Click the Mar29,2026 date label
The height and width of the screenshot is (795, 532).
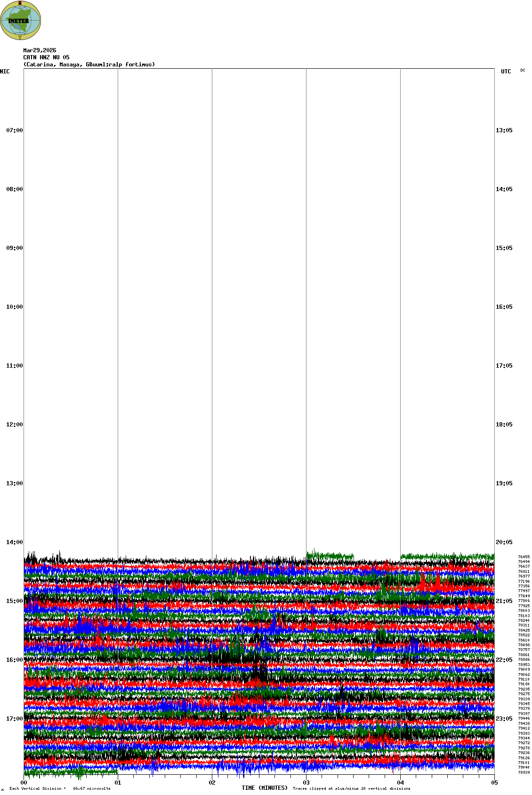pyautogui.click(x=40, y=50)
